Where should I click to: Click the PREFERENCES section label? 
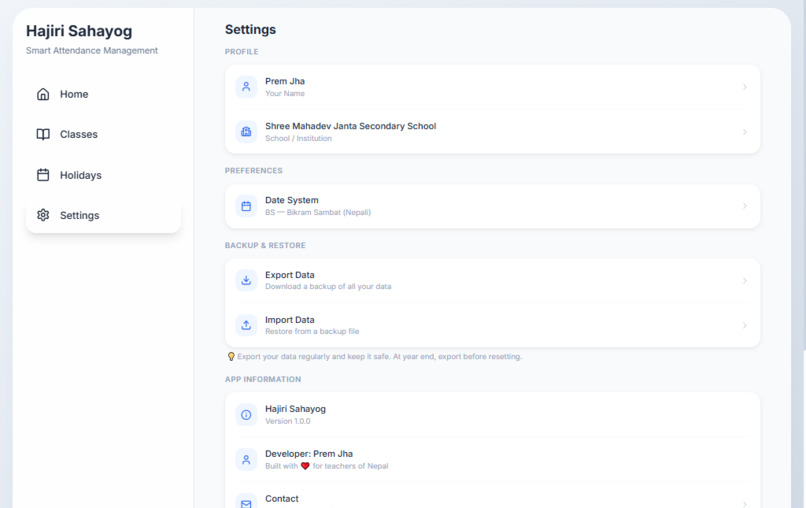click(x=253, y=171)
